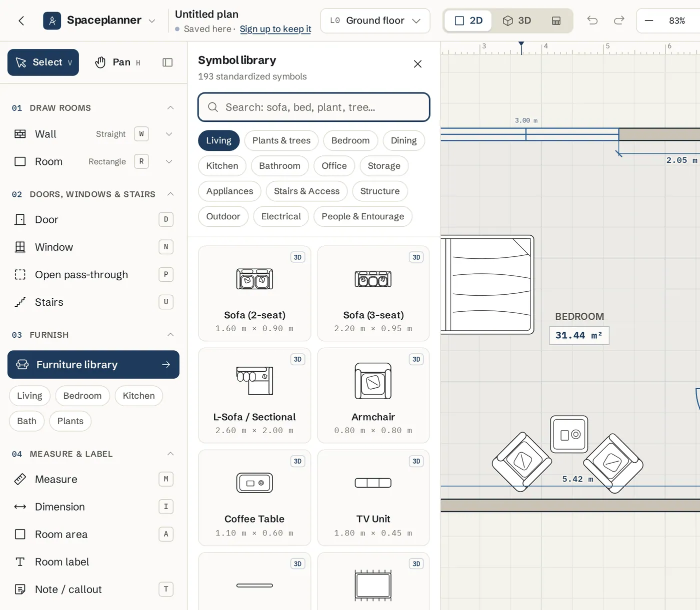Filter symbols by People & Entourage
The image size is (700, 610).
point(363,216)
